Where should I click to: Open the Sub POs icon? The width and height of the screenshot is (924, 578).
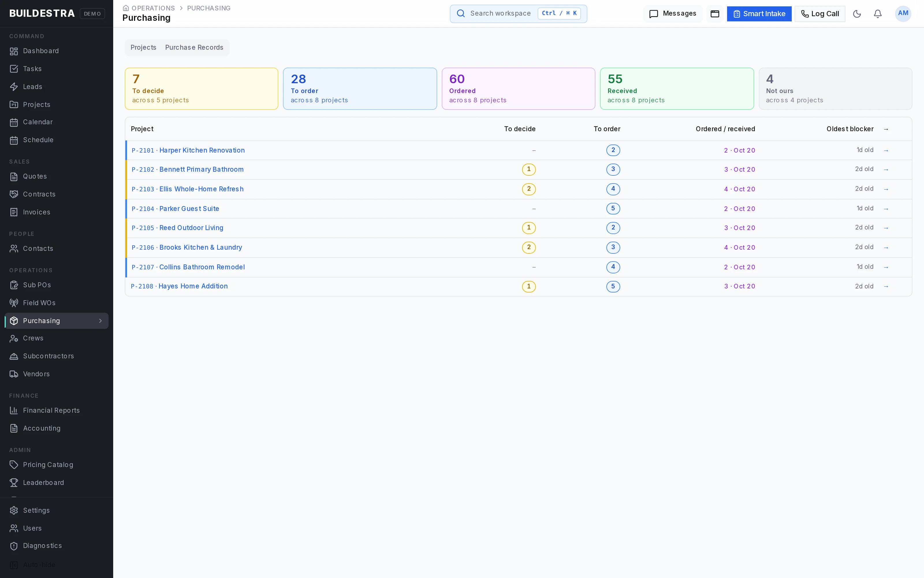click(x=14, y=285)
